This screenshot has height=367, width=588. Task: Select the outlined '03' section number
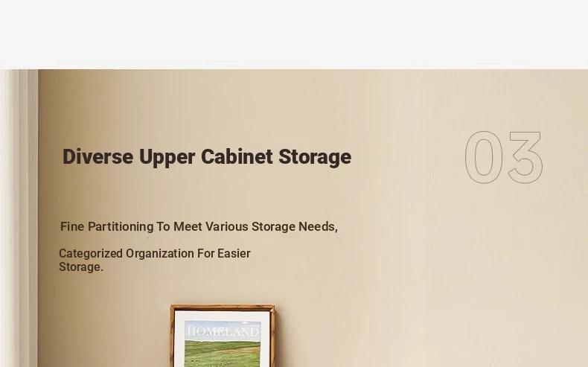click(504, 158)
